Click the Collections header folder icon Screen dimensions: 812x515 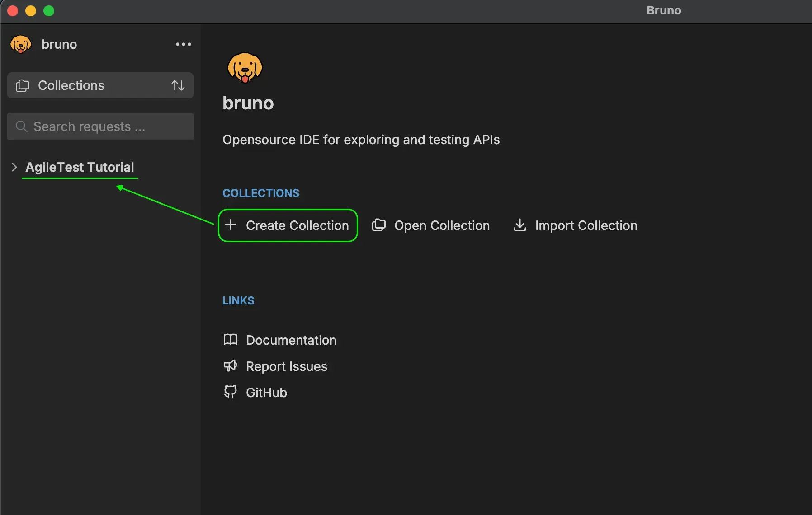tap(22, 85)
